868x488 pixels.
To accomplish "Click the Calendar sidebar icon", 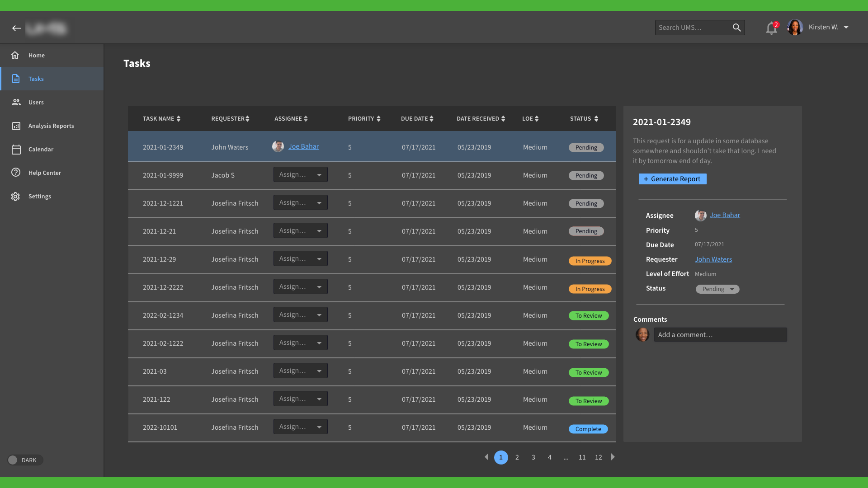I will click(x=16, y=150).
